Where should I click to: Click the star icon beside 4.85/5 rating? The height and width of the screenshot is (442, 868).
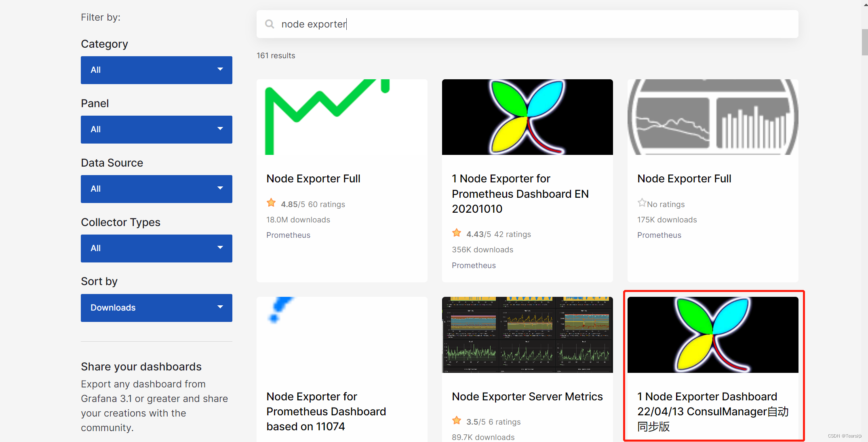pos(271,203)
